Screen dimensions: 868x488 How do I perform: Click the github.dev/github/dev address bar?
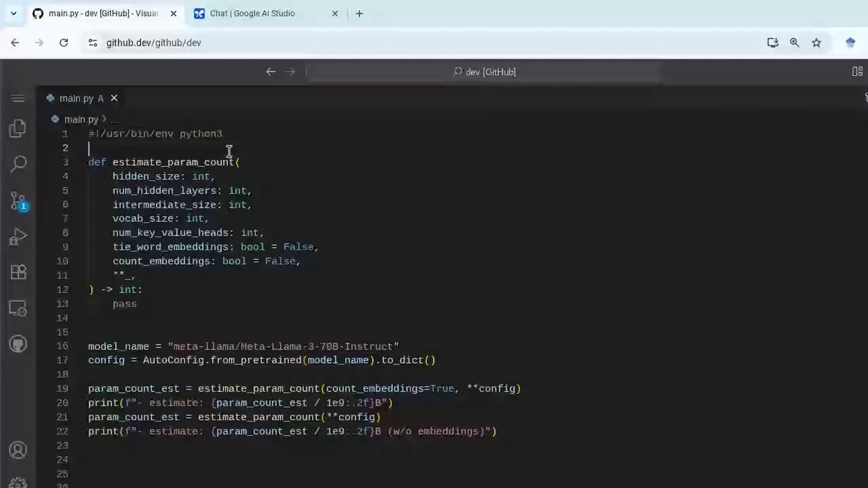(153, 43)
